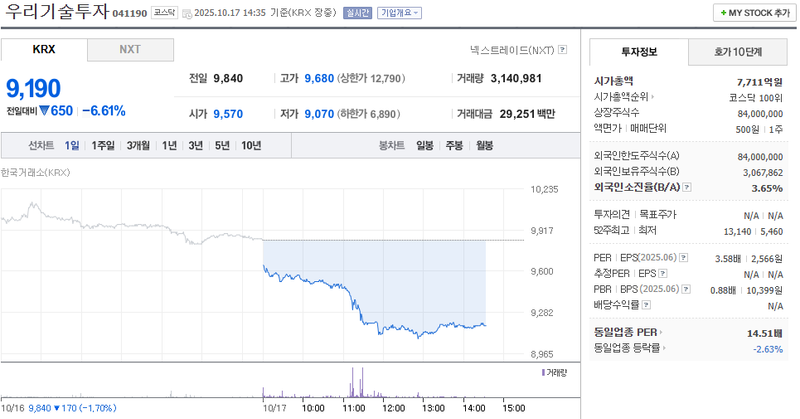Image resolution: width=800 pixels, height=419 pixels.
Task: Click the help icon right of 추정PER EPS
Action: pyautogui.click(x=662, y=273)
